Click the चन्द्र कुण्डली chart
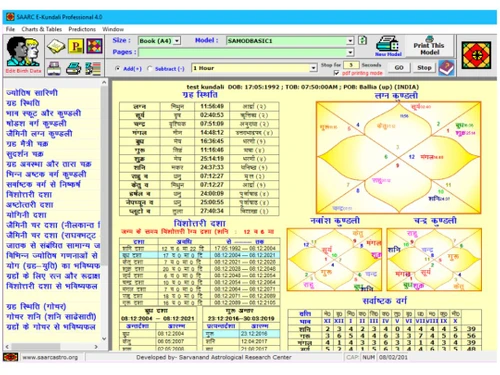The height and width of the screenshot is (375, 500). (x=434, y=260)
